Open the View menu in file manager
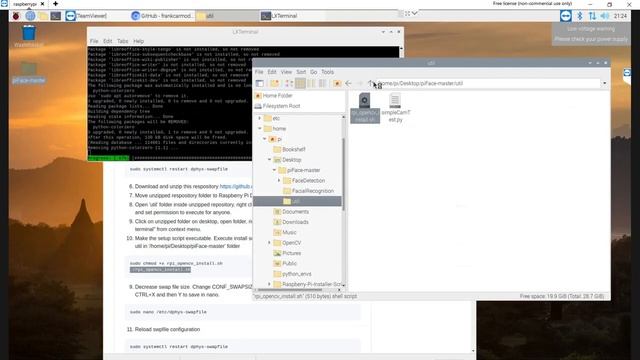 point(286,72)
